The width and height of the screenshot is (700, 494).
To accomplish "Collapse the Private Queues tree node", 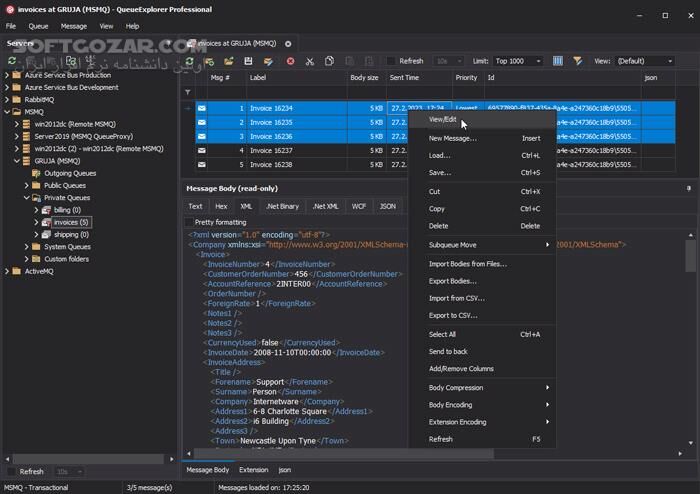I will tap(24, 198).
